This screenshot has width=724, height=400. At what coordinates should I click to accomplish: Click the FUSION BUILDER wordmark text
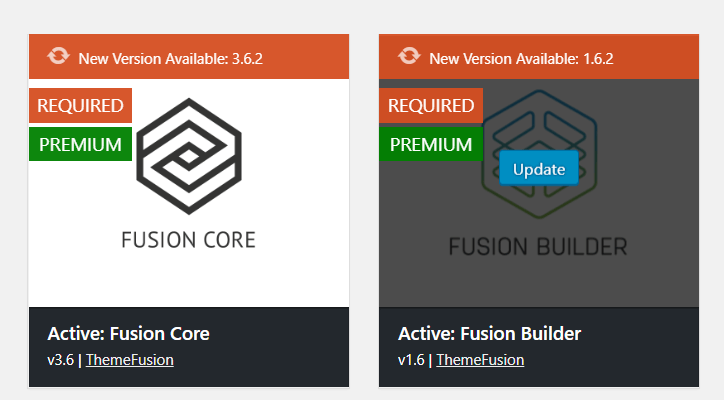[538, 247]
